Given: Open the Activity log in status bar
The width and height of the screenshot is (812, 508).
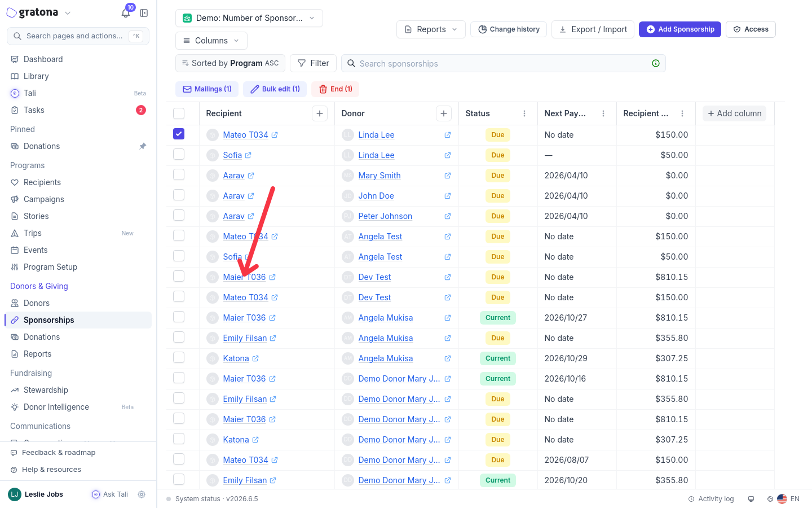Looking at the screenshot, I should (x=711, y=499).
